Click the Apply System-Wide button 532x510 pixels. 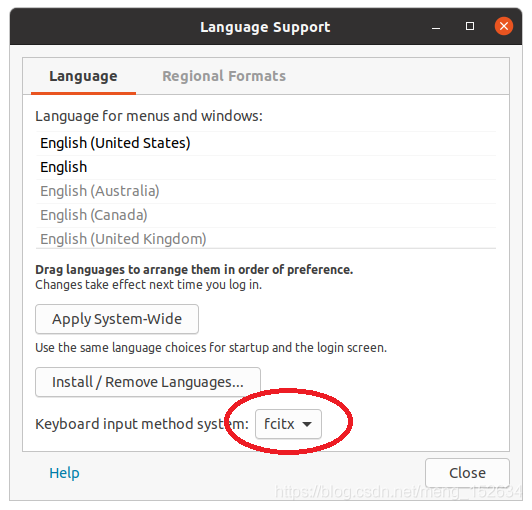tap(117, 319)
